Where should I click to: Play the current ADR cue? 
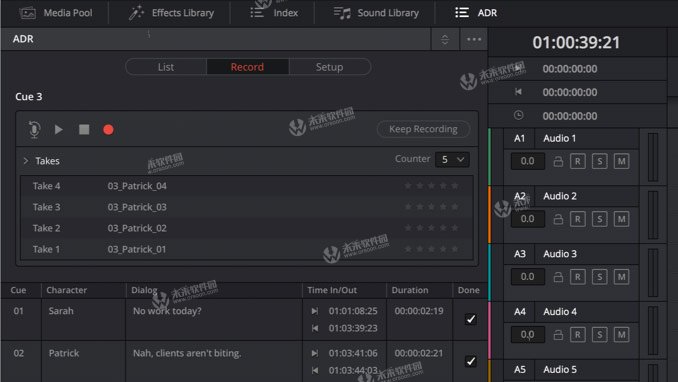[58, 129]
